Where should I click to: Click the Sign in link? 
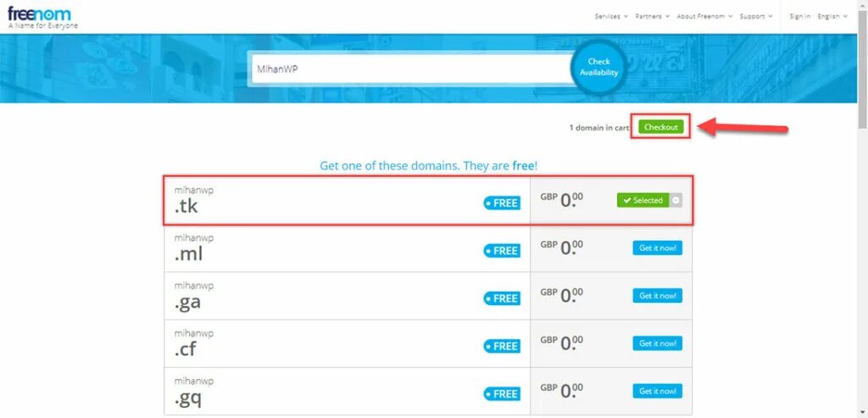click(x=800, y=17)
